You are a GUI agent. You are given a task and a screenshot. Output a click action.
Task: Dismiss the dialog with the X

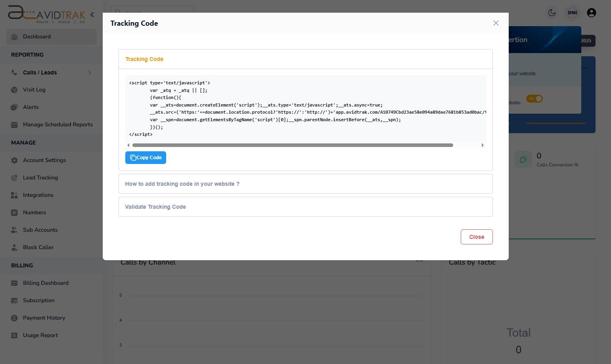(496, 23)
